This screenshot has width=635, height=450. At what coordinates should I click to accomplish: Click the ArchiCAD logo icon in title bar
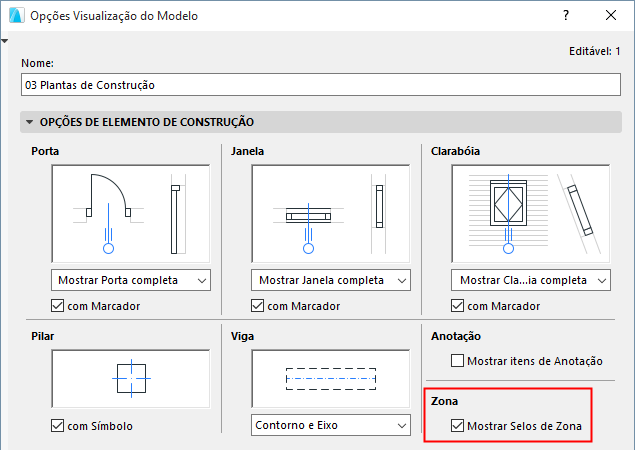14,17
